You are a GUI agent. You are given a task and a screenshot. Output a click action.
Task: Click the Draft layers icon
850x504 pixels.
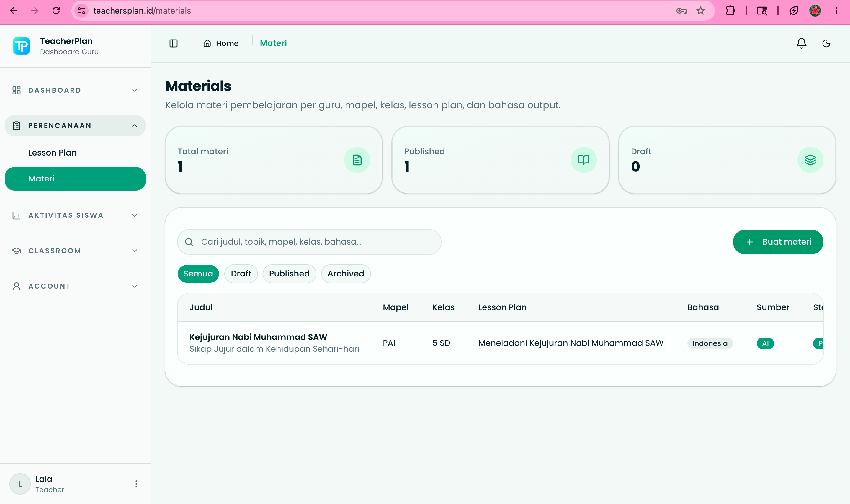coord(810,160)
